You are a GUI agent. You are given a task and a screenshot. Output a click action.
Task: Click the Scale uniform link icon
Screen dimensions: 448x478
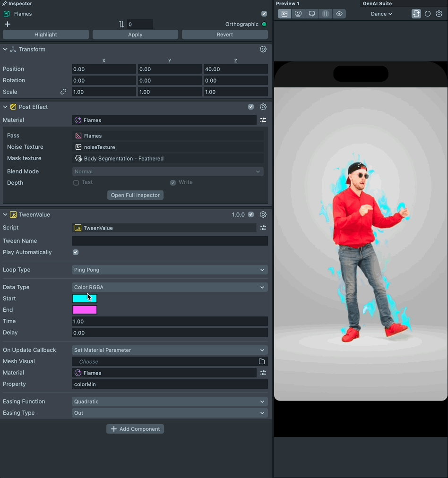click(x=63, y=92)
